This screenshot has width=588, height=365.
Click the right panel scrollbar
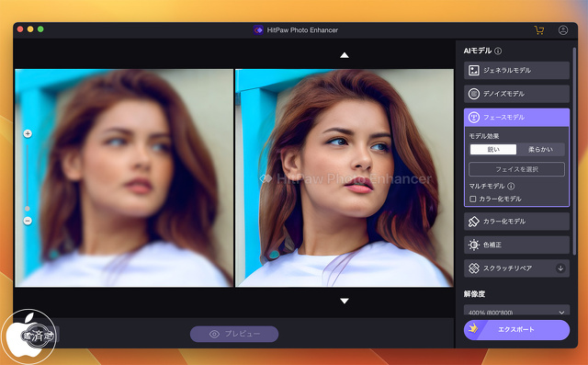point(574,150)
